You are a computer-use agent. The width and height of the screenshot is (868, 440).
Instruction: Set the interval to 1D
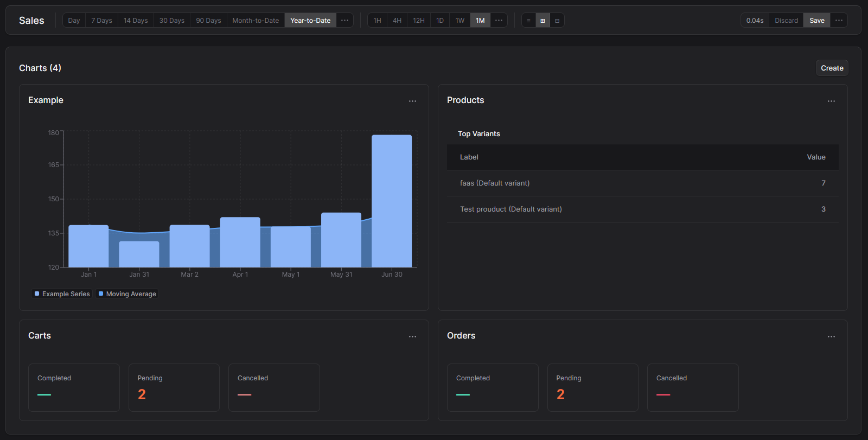pyautogui.click(x=440, y=21)
